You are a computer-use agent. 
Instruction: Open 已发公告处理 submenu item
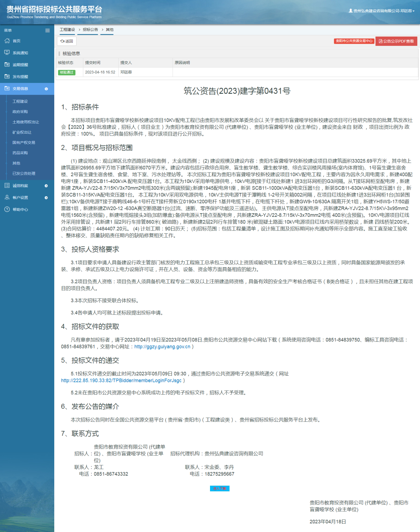point(24,173)
